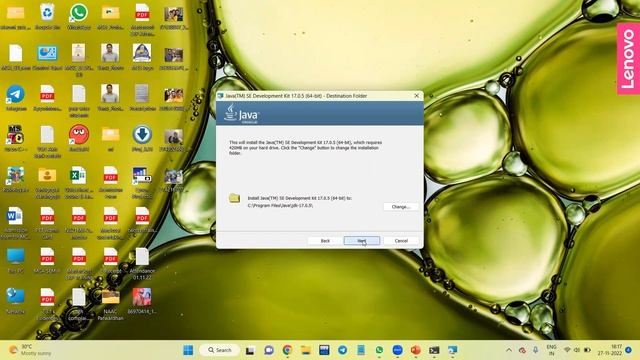The width and height of the screenshot is (640, 360).
Task: Open the ENG IN language switcher
Action: point(551,350)
